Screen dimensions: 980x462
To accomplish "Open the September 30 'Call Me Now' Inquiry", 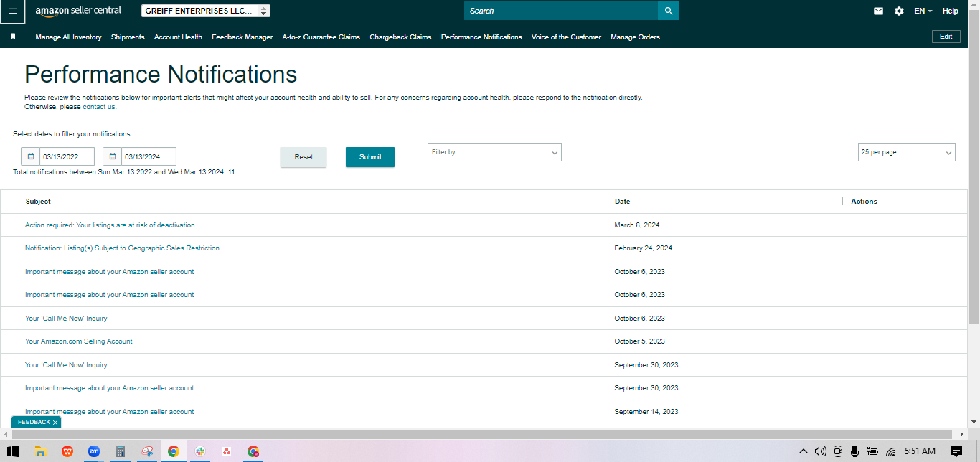I will click(x=66, y=365).
